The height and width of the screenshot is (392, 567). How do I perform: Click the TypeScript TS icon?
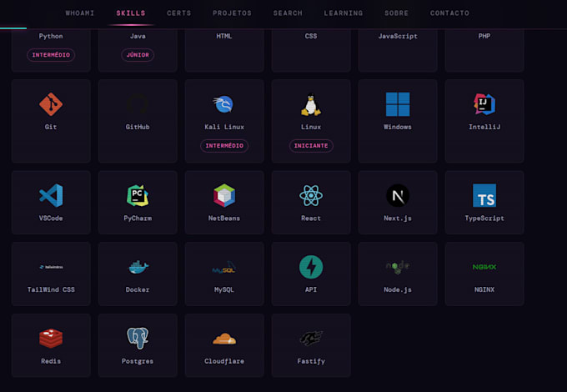[484, 195]
